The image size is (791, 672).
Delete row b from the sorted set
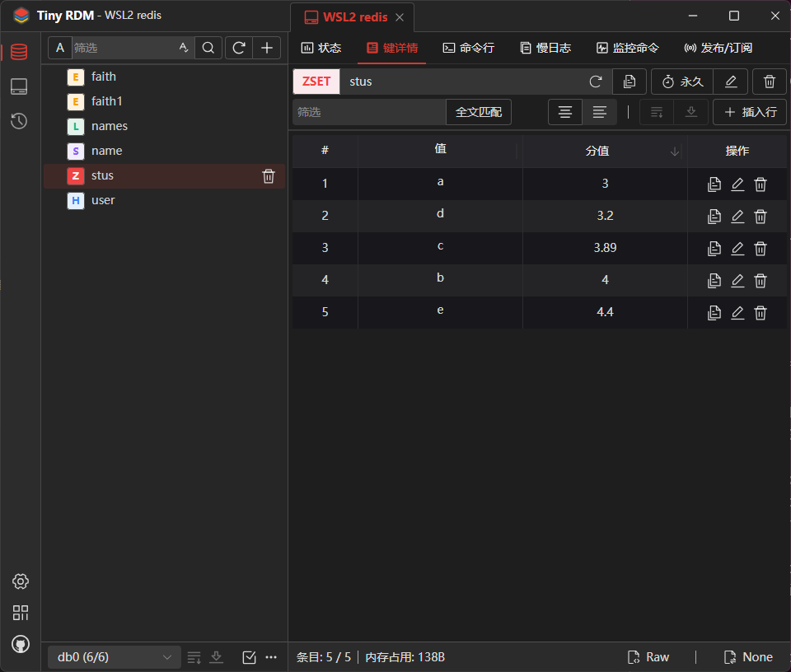coord(761,280)
